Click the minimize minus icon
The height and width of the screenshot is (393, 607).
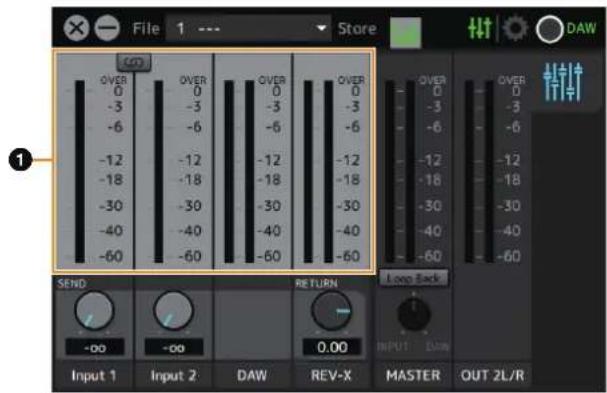coord(107,28)
